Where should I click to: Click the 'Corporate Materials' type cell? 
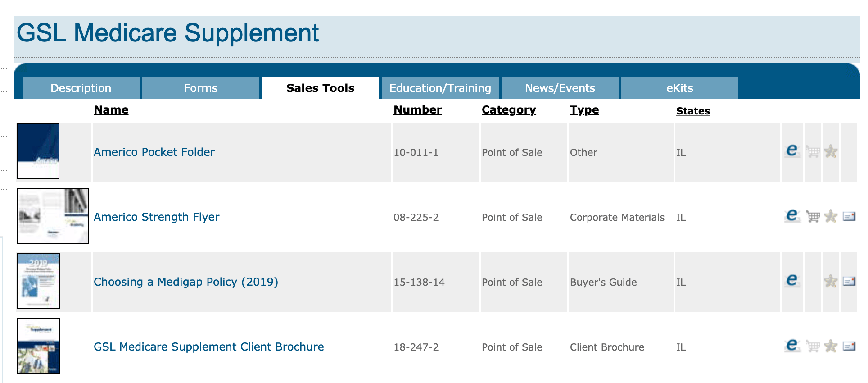pos(617,218)
